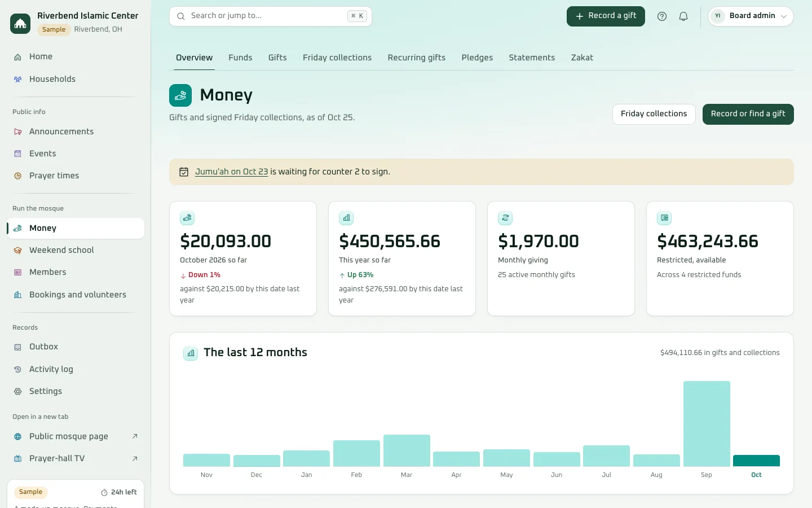This screenshot has height=508, width=812.
Task: Open Prayer times in the sidebar
Action: pyautogui.click(x=76, y=176)
